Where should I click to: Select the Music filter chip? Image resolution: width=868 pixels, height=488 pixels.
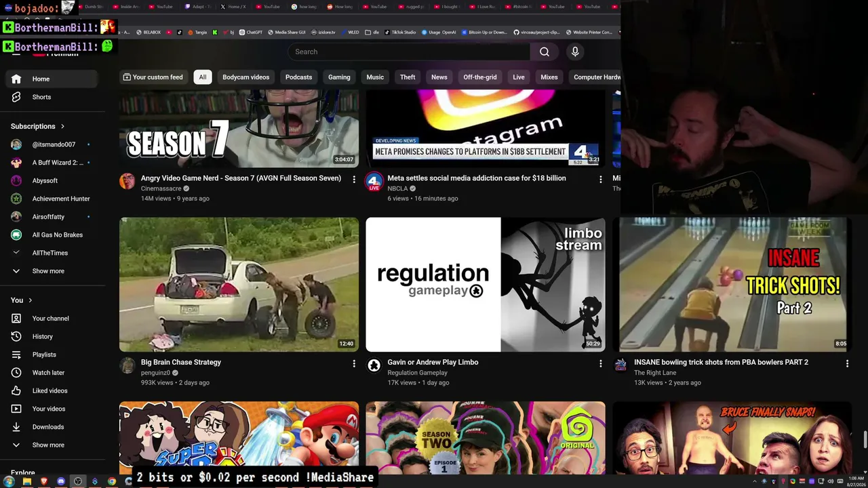pos(375,77)
